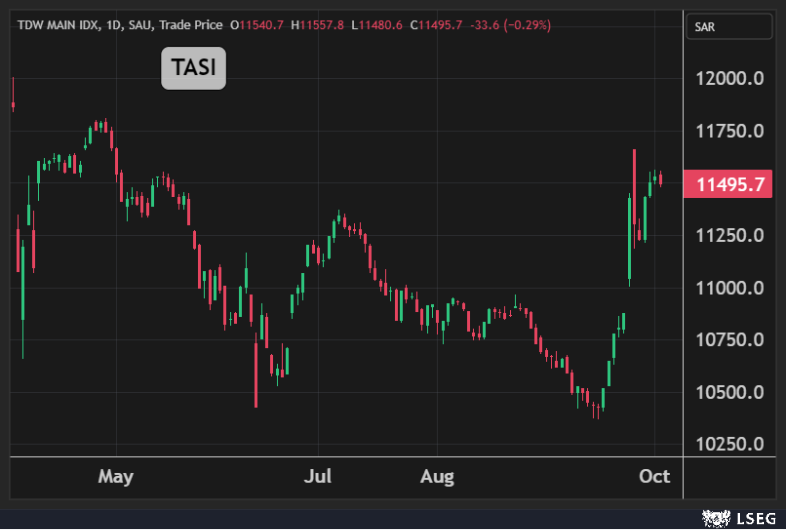Click the 10750.0 price axis label
This screenshot has height=530, width=786.
coord(731,339)
